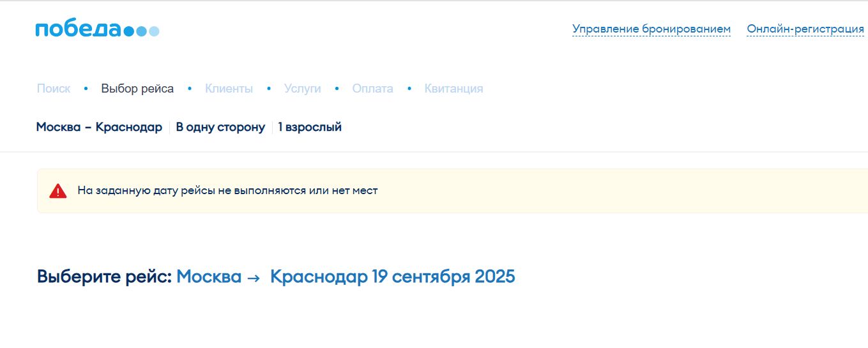Click the Победа logo
Viewport: 868px width, 348px height.
[78, 29]
